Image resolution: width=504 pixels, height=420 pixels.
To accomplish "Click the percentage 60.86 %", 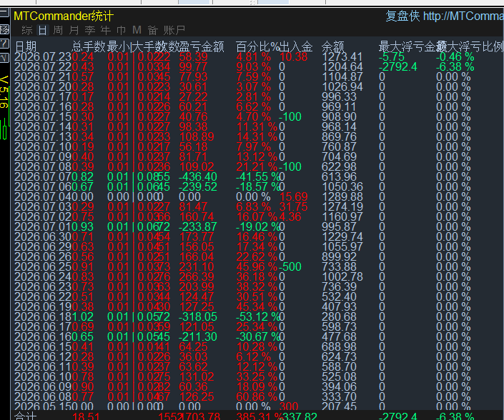I will pyautogui.click(x=257, y=396).
